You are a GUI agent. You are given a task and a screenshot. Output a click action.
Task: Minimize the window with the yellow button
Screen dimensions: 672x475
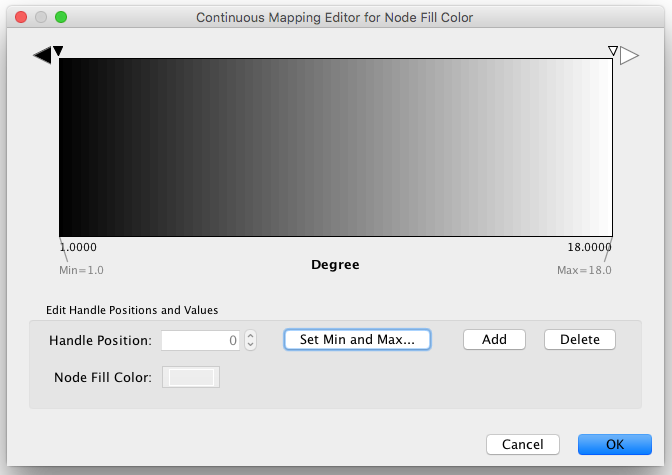(x=41, y=17)
